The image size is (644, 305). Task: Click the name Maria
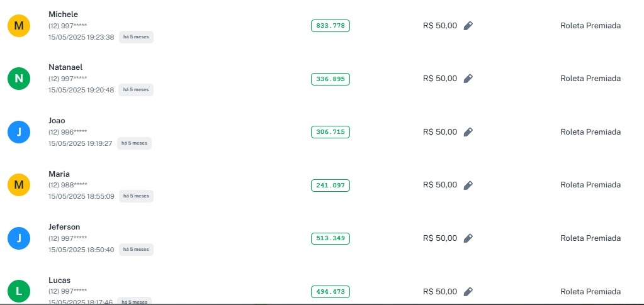tap(59, 174)
